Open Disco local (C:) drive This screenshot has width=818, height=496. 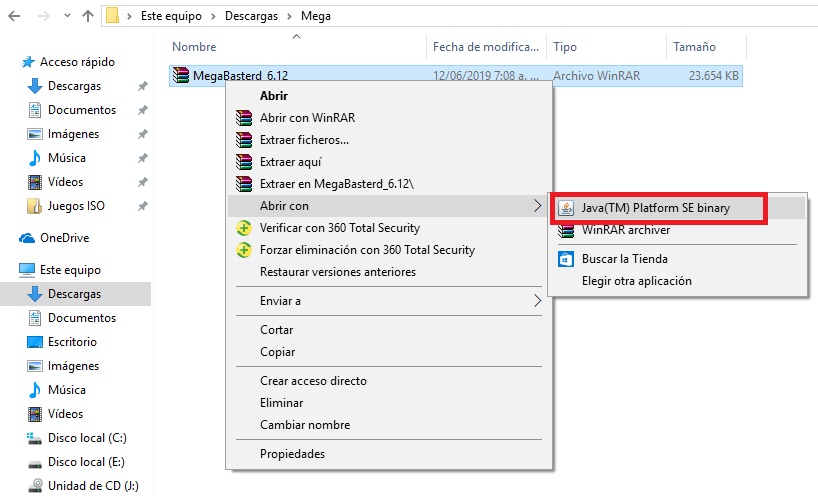(x=87, y=438)
